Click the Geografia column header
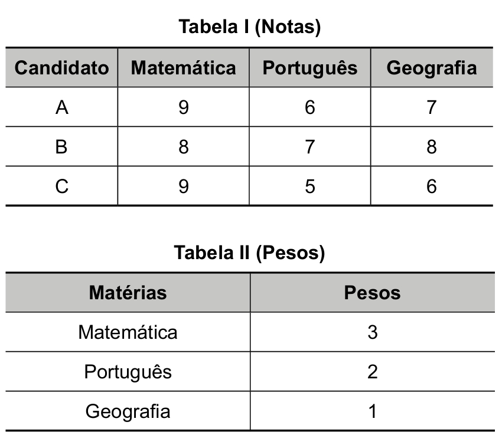Viewport: 502px width, 448px height. pos(432,68)
